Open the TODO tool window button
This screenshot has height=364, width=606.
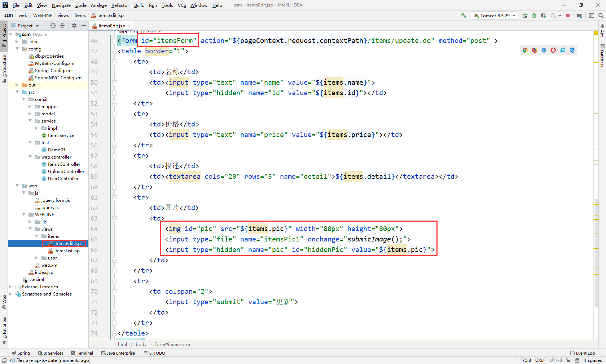(x=154, y=353)
